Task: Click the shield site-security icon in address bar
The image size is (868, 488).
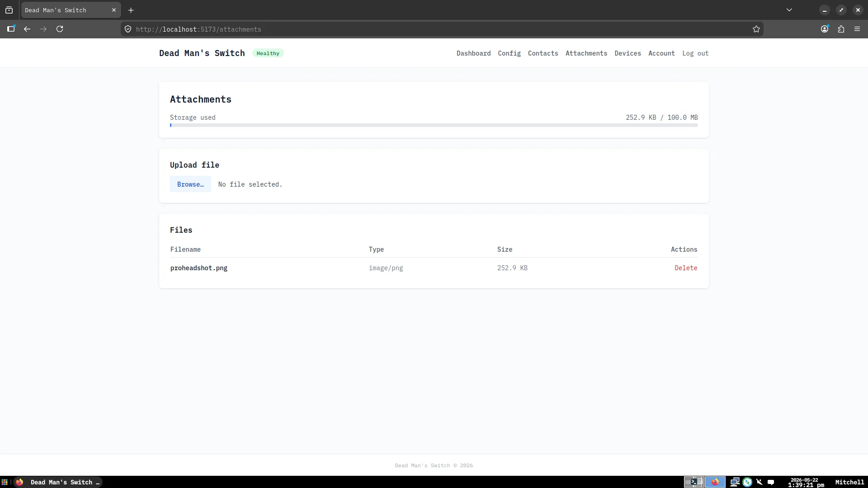Action: point(128,29)
